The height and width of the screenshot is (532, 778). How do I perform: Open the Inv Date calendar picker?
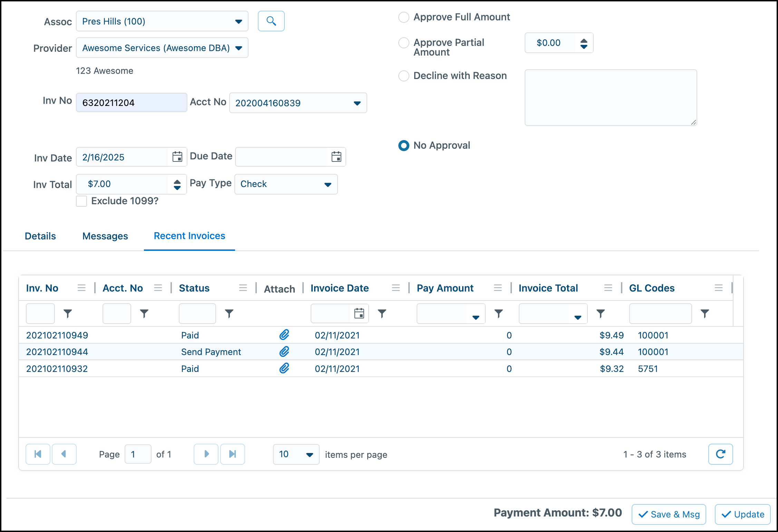pyautogui.click(x=177, y=157)
